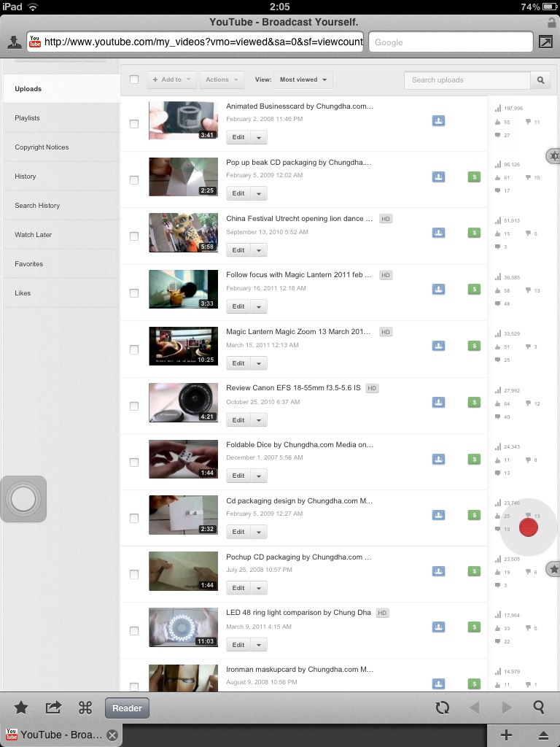Expand the Actions dropdown menu
Screen dimensions: 560x747
pos(221,80)
